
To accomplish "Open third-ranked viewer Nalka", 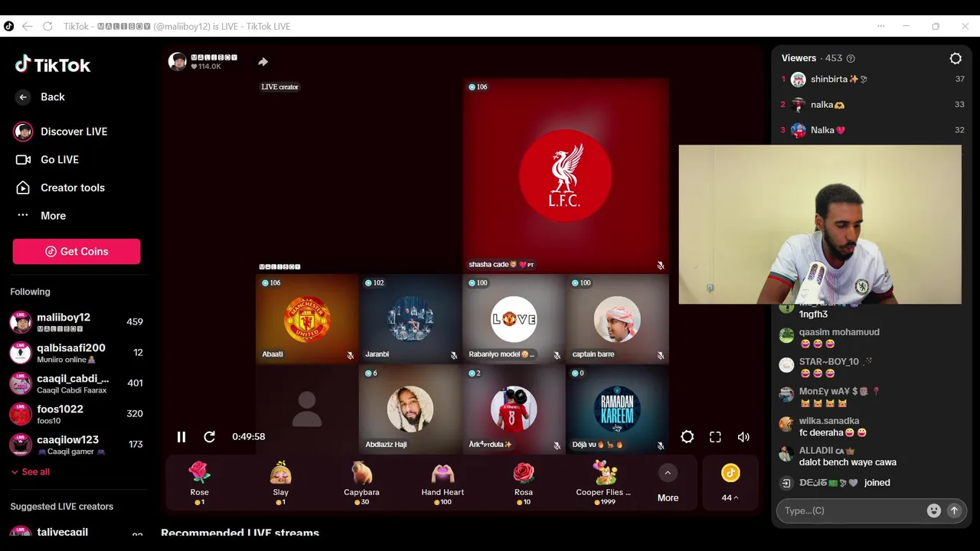I will (x=872, y=130).
